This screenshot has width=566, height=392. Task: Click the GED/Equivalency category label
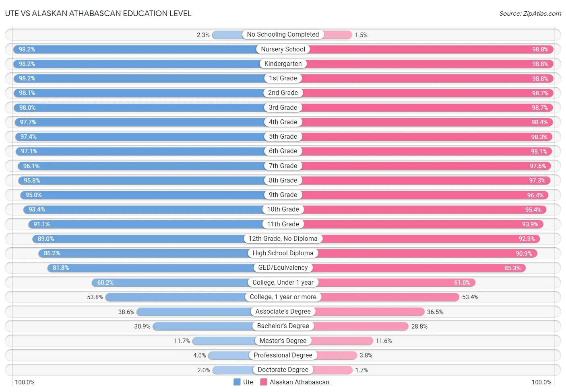283,268
